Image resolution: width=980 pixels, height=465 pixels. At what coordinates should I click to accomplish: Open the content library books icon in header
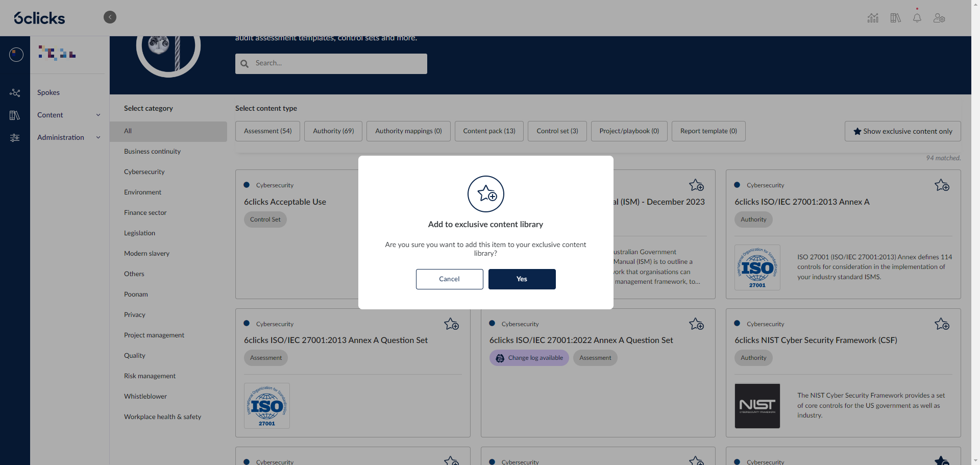coord(895,18)
